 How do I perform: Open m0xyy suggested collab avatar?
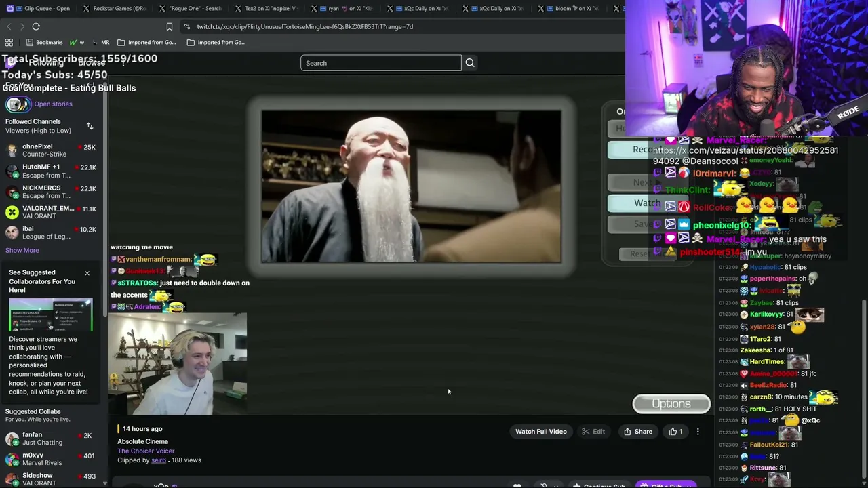tap(12, 459)
